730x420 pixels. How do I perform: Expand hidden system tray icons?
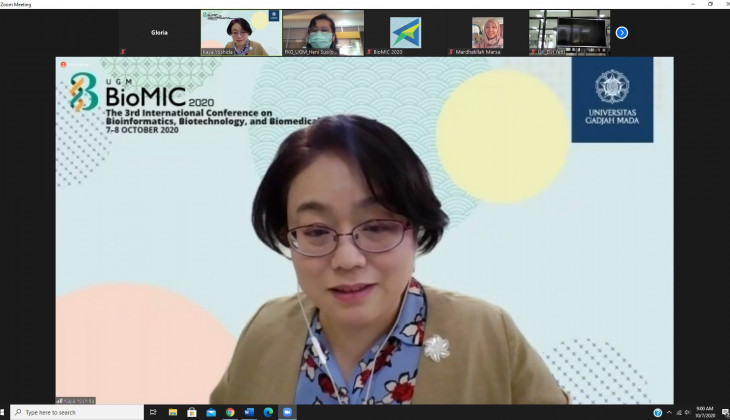669,413
